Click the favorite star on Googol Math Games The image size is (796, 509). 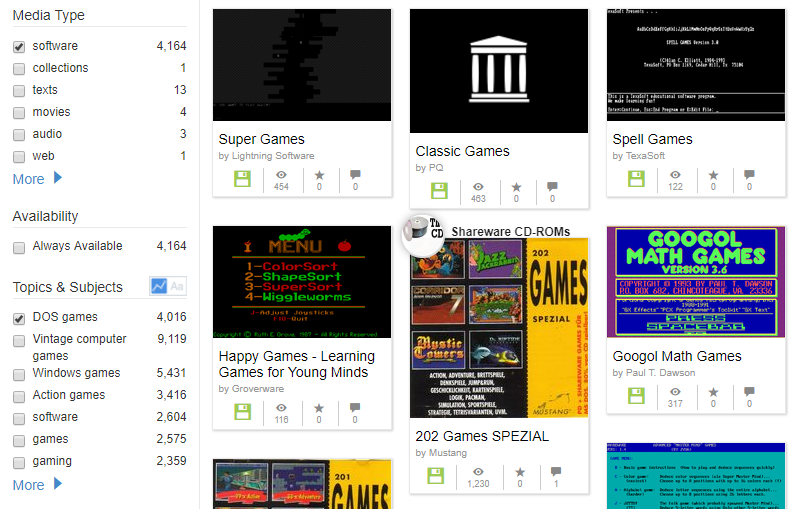point(713,392)
